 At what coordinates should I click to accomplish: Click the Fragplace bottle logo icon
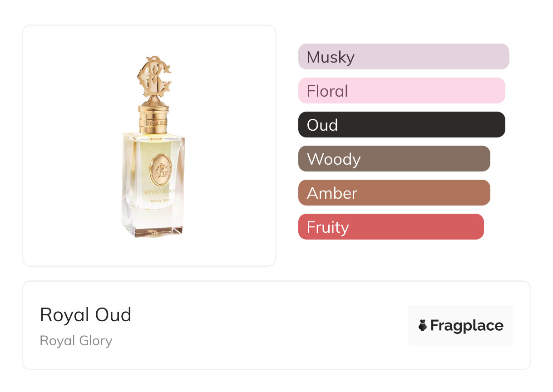coord(423,325)
